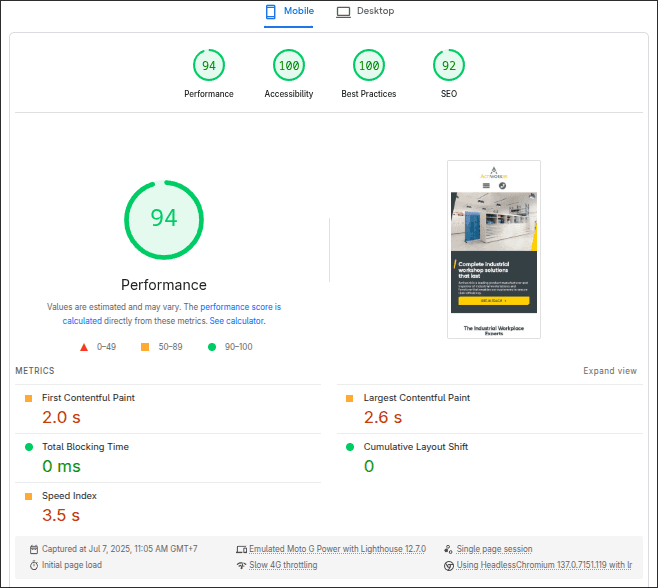Open the Accessibility score gauge 100
The height and width of the screenshot is (588, 658).
tap(289, 65)
